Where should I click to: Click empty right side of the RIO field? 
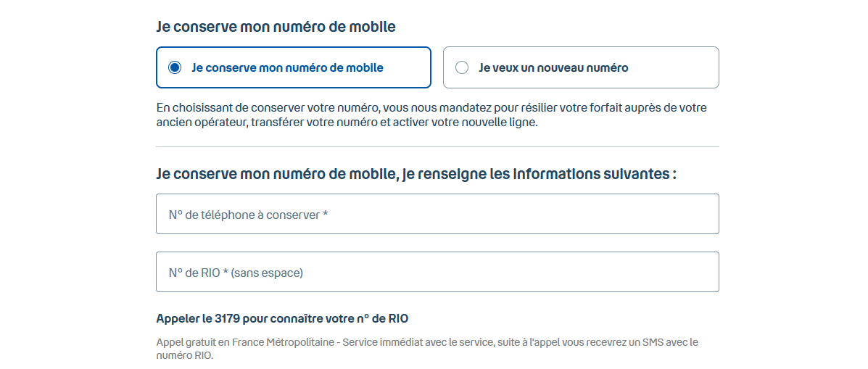pos(616,272)
